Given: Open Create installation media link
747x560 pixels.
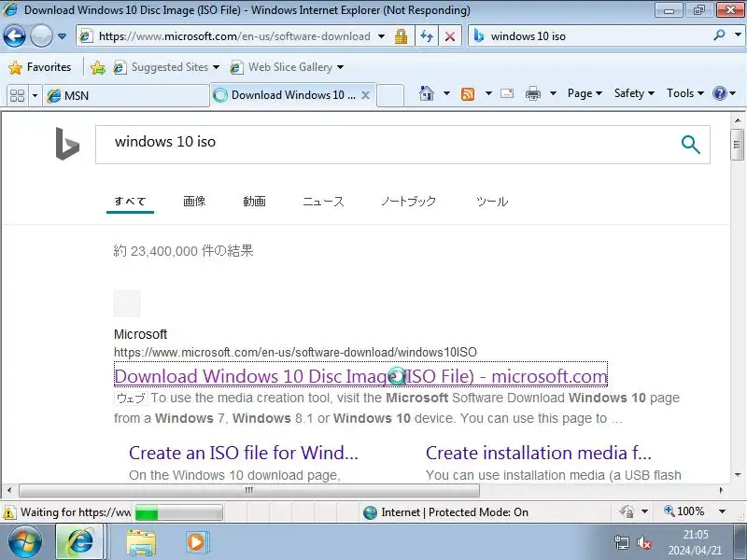Looking at the screenshot, I should [x=539, y=453].
